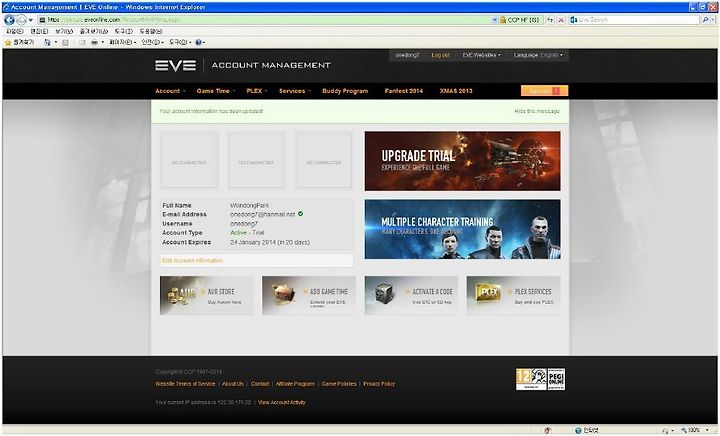This screenshot has height=436, width=720.
Task: Click the search magnifier button
Action: pos(705,20)
